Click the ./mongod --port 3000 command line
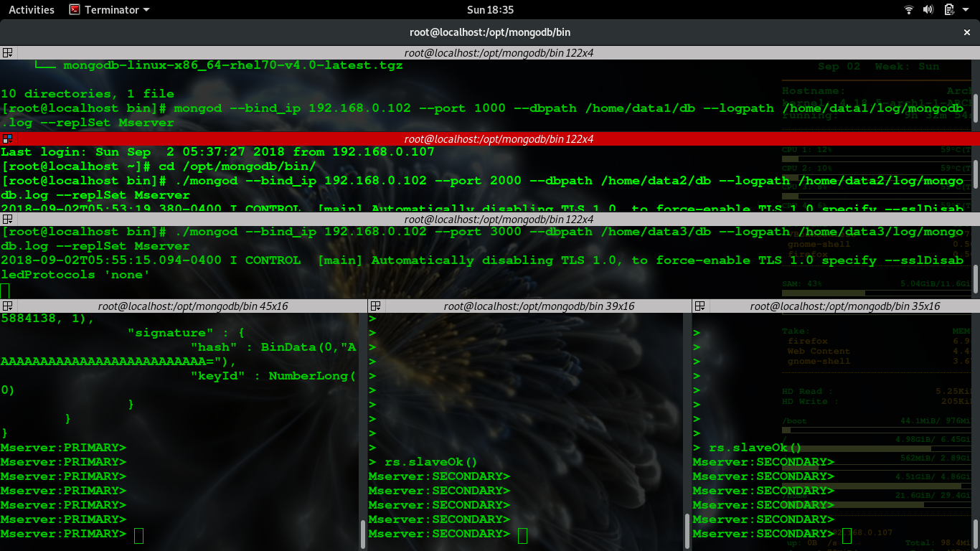 [482, 239]
